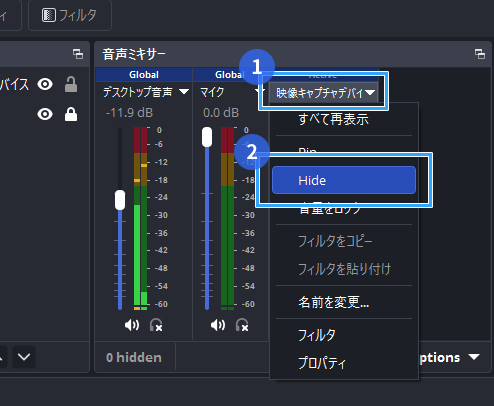Toggle マイク headphone monitoring icon

click(242, 325)
